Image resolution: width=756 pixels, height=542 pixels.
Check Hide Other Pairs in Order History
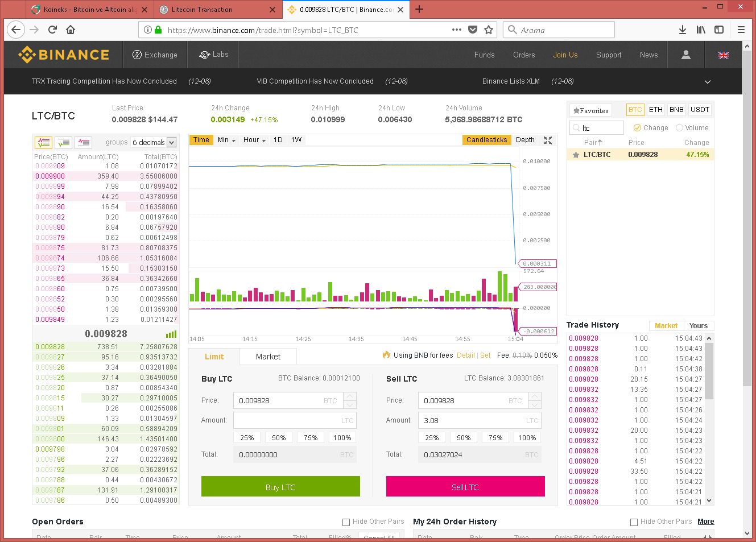634,522
